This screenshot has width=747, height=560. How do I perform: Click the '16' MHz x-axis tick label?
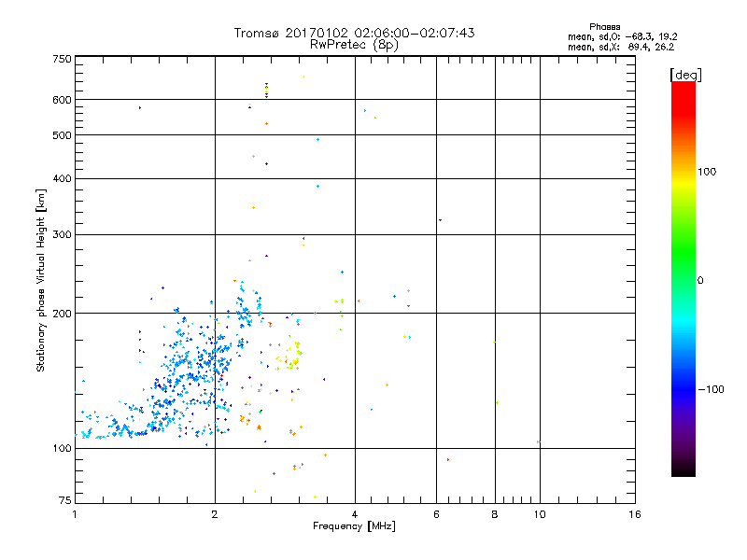(635, 514)
